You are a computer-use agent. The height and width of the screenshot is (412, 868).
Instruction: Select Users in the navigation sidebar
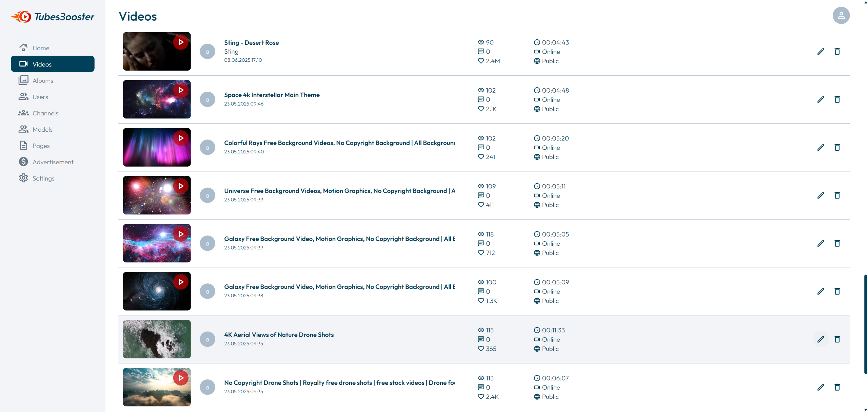40,97
